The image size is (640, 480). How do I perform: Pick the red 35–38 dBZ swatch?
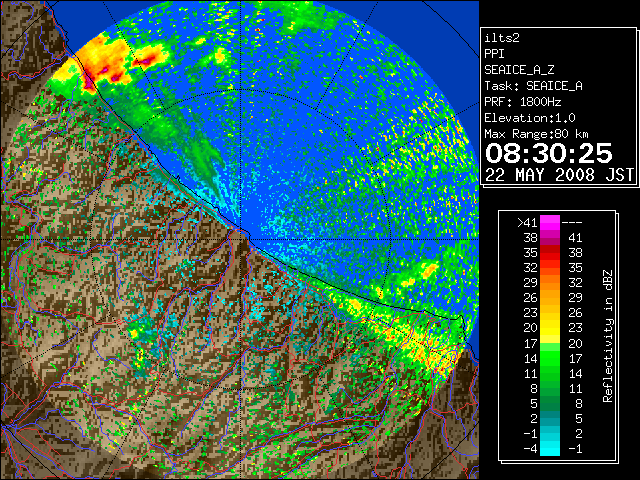pos(550,253)
